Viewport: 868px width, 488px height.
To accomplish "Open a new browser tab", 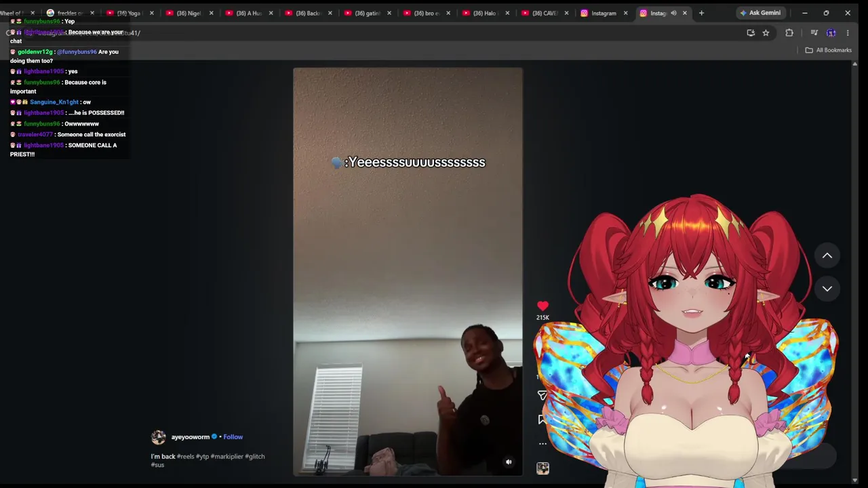I will (701, 13).
